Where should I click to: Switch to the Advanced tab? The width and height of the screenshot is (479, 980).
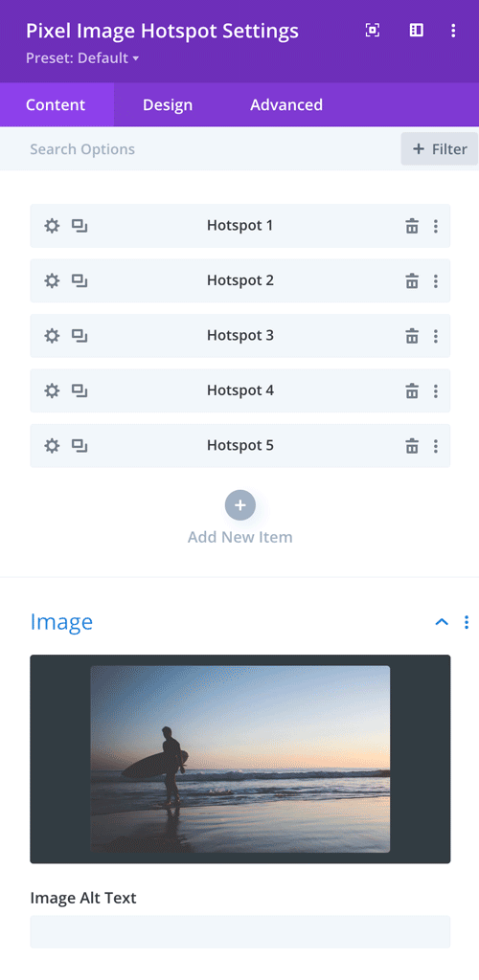(x=286, y=105)
